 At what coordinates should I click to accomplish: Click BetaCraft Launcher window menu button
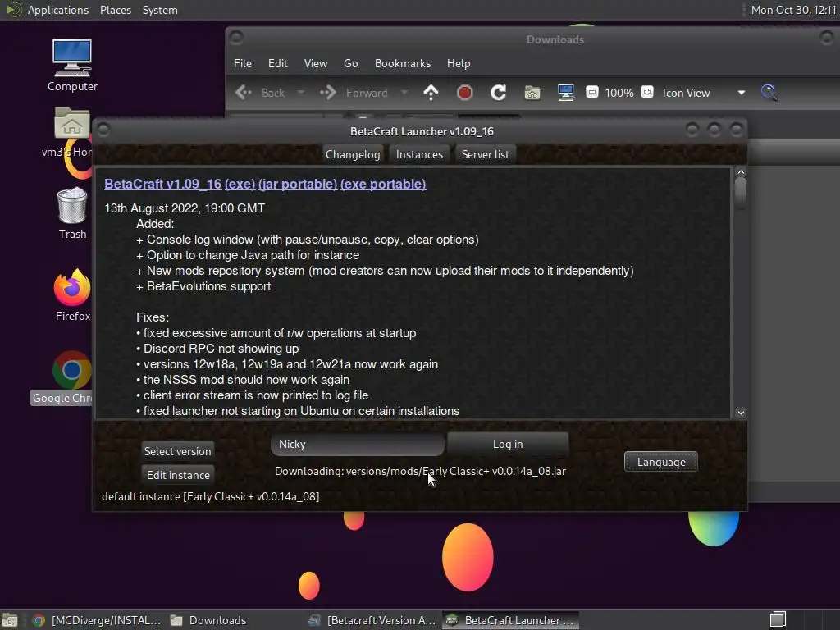click(x=104, y=130)
